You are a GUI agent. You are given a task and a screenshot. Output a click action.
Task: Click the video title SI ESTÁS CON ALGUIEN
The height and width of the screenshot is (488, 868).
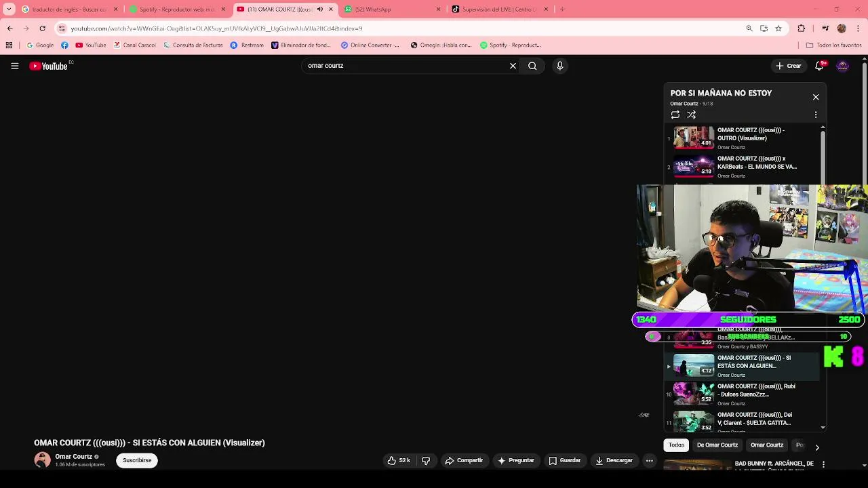click(149, 443)
